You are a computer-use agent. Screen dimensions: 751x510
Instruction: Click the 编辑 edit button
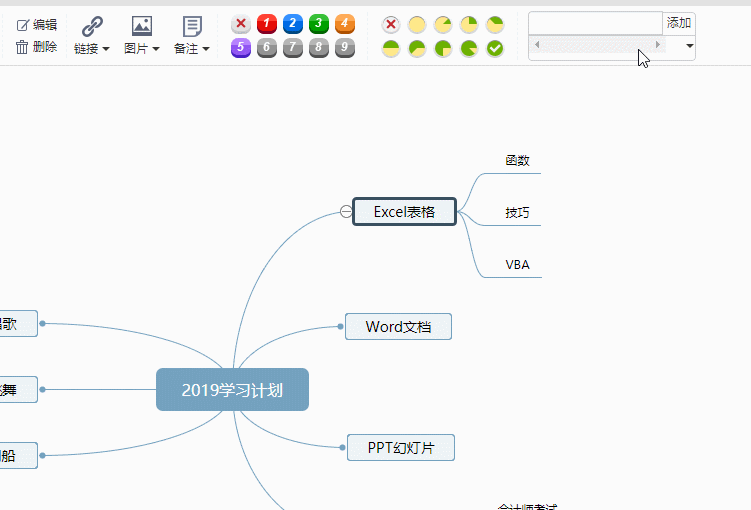tap(37, 24)
